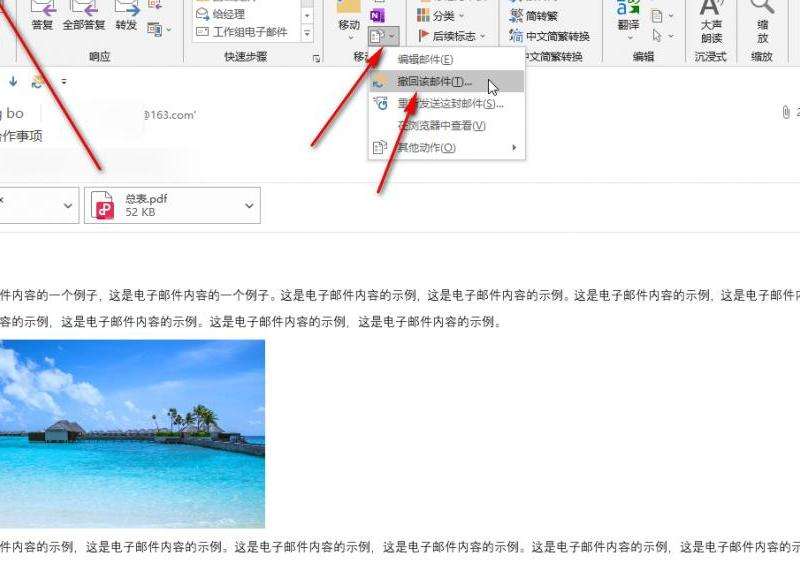Click the 其他动作 icon in the menu

pos(380,147)
